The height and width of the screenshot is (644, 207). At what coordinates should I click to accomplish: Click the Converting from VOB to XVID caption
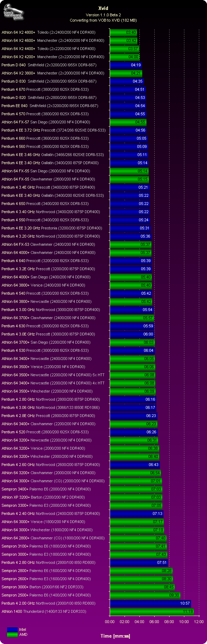[x=103, y=20]
